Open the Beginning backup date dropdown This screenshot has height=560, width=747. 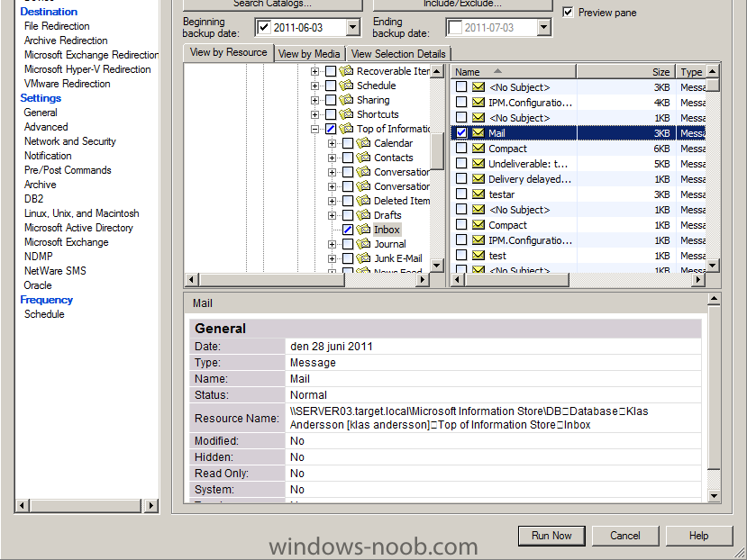[x=352, y=28]
